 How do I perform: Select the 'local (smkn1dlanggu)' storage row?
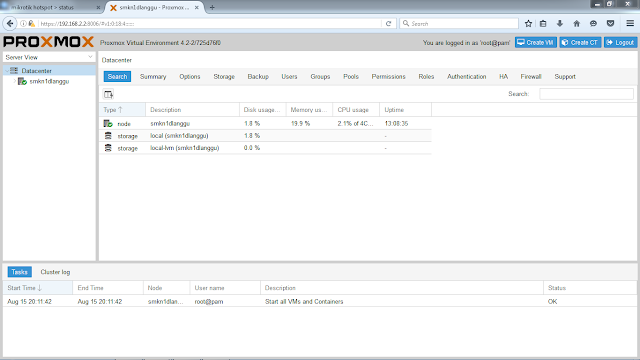(265, 136)
